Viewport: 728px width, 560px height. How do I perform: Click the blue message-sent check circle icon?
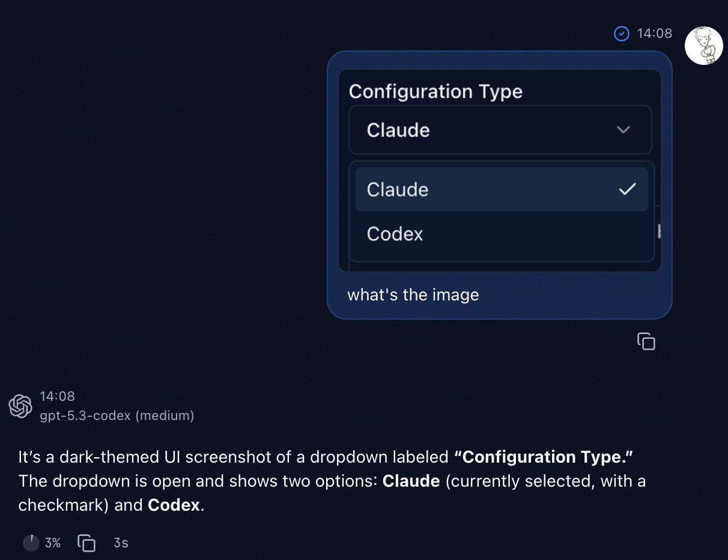(622, 34)
